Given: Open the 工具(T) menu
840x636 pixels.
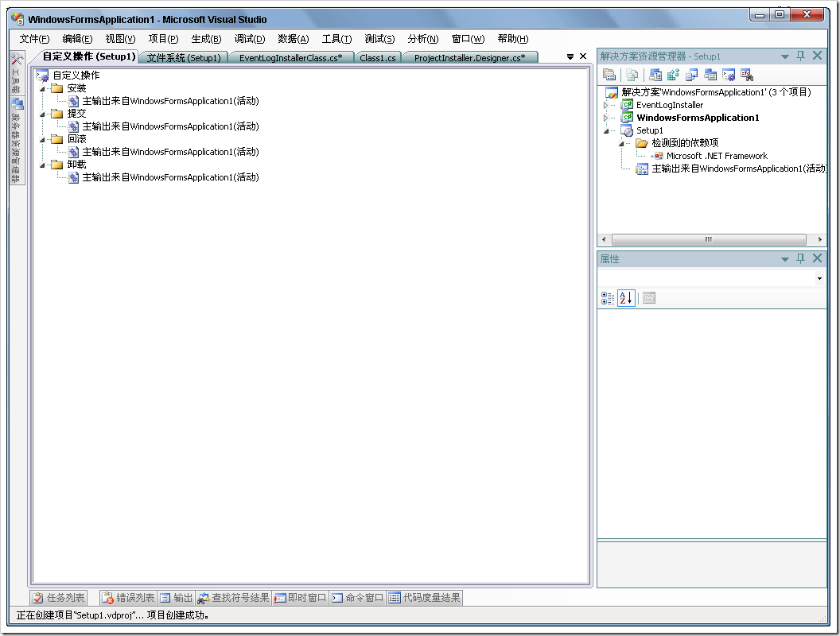Looking at the screenshot, I should [x=336, y=38].
